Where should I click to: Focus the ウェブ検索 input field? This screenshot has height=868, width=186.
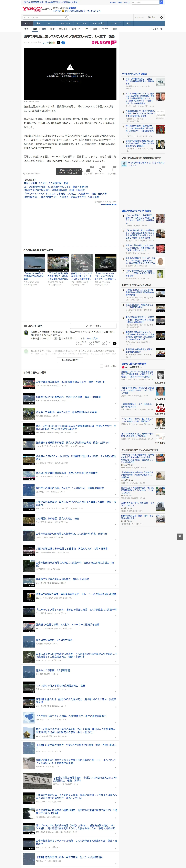tap(145, 2)
